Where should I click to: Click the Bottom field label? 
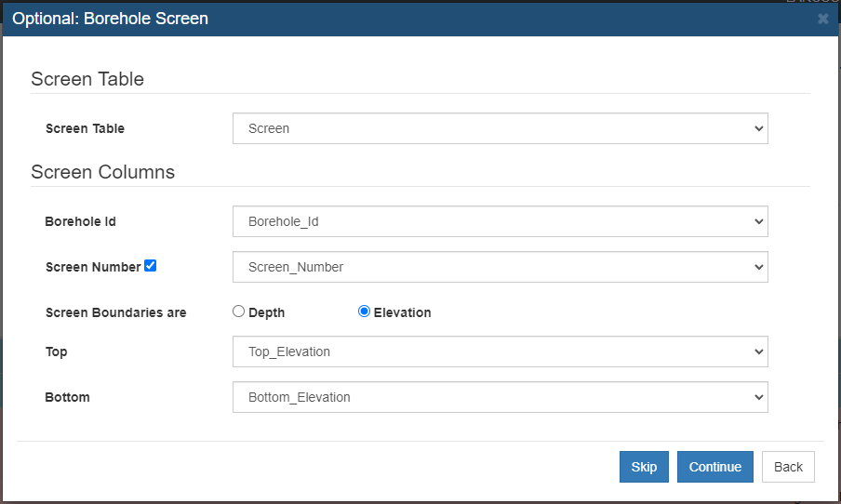tap(68, 397)
